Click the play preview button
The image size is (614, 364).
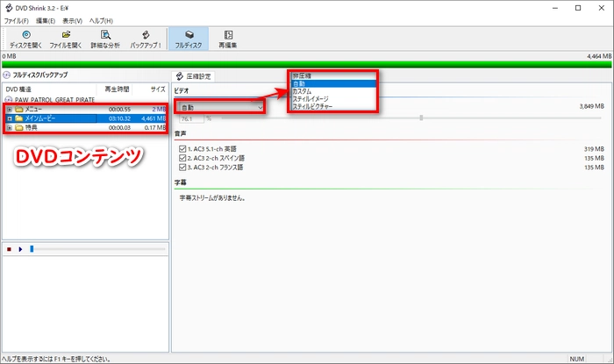[x=20, y=249]
